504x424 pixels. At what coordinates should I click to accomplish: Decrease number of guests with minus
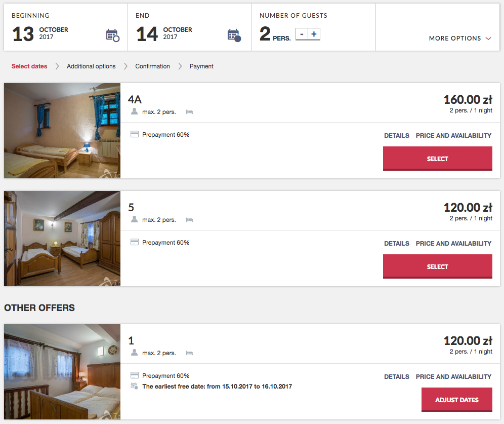[x=302, y=34]
